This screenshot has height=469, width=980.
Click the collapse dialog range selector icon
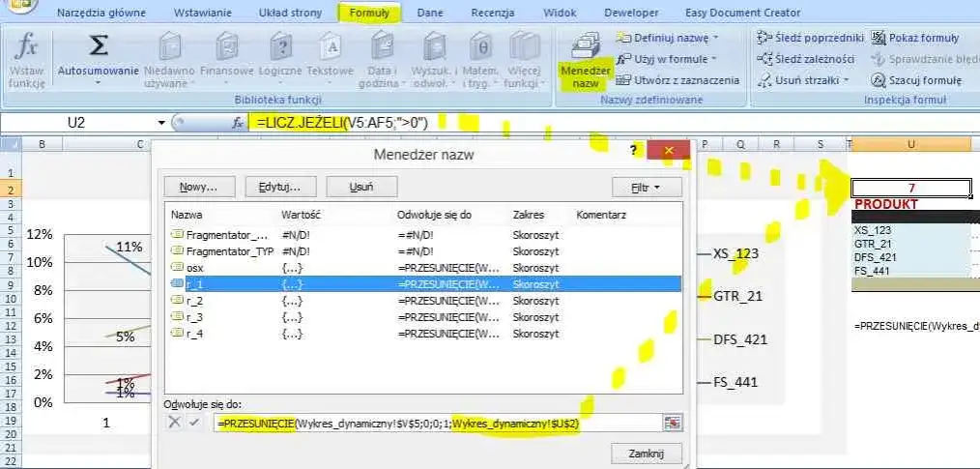[x=672, y=423]
